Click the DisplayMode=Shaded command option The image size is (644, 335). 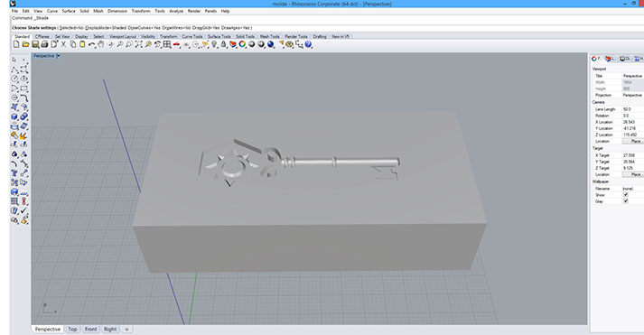tap(106, 28)
